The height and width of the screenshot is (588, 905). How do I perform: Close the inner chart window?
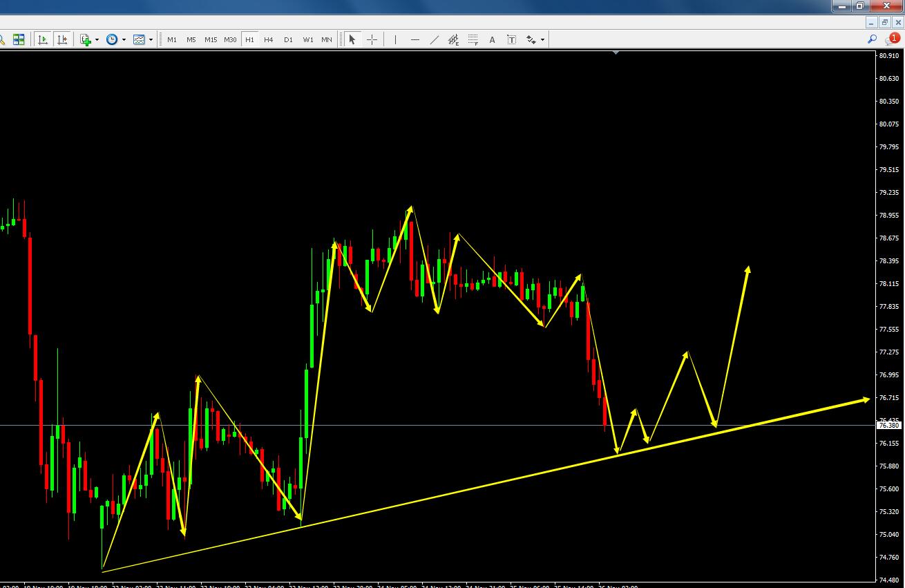[898, 22]
